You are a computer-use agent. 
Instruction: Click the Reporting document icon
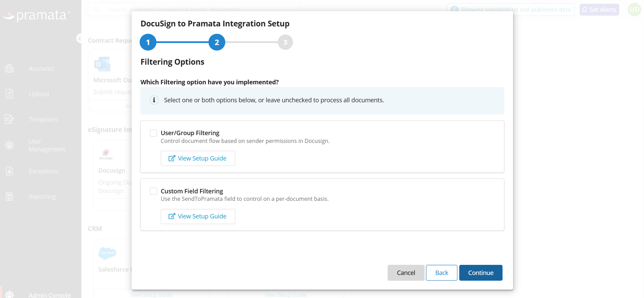[x=9, y=196]
